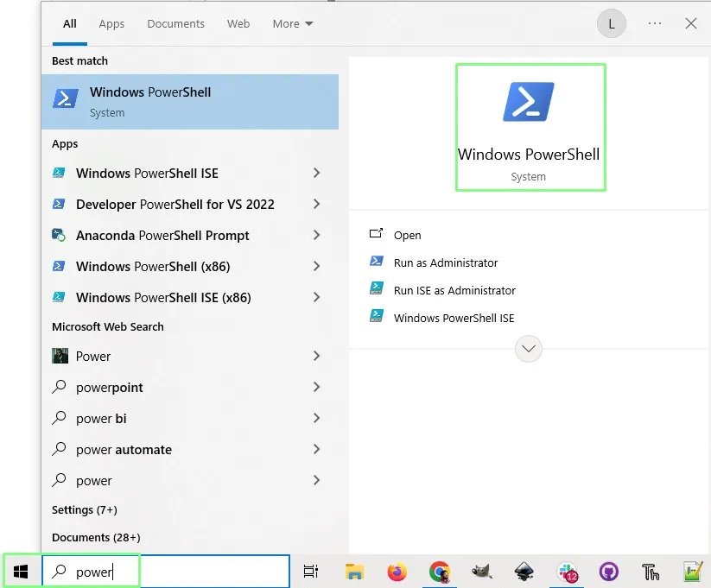This screenshot has height=588, width=711.
Task: Open Task View from the taskbar
Action: click(311, 572)
